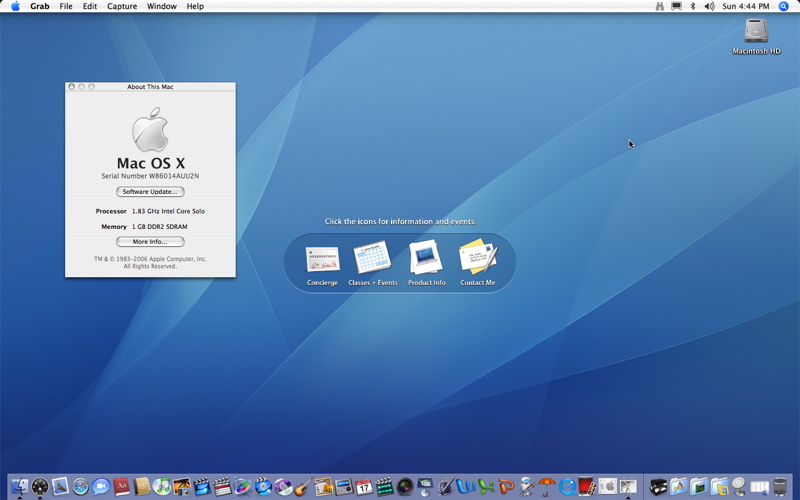Launch QuickTime Player from the Dock
Image resolution: width=800 pixels, height=500 pixels.
(x=567, y=487)
